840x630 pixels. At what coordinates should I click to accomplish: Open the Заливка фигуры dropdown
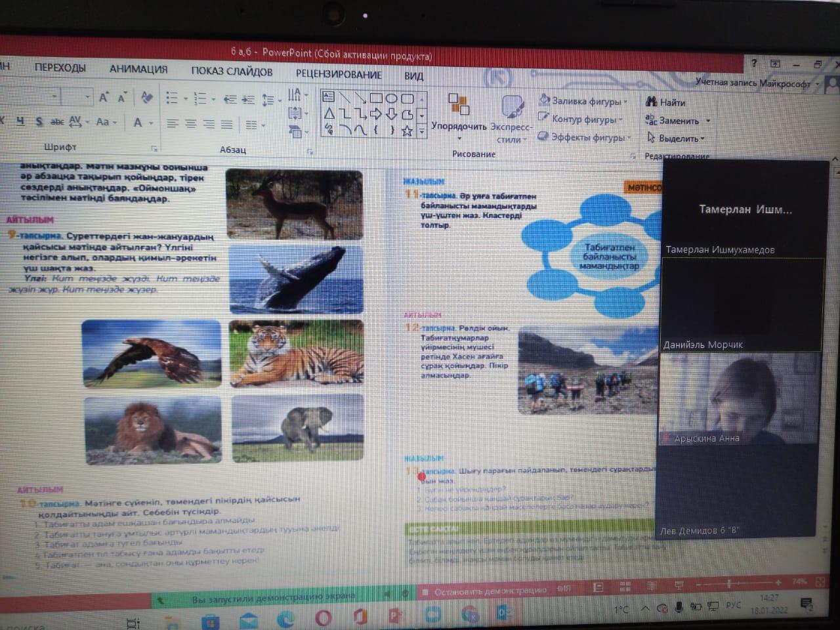pos(583,101)
